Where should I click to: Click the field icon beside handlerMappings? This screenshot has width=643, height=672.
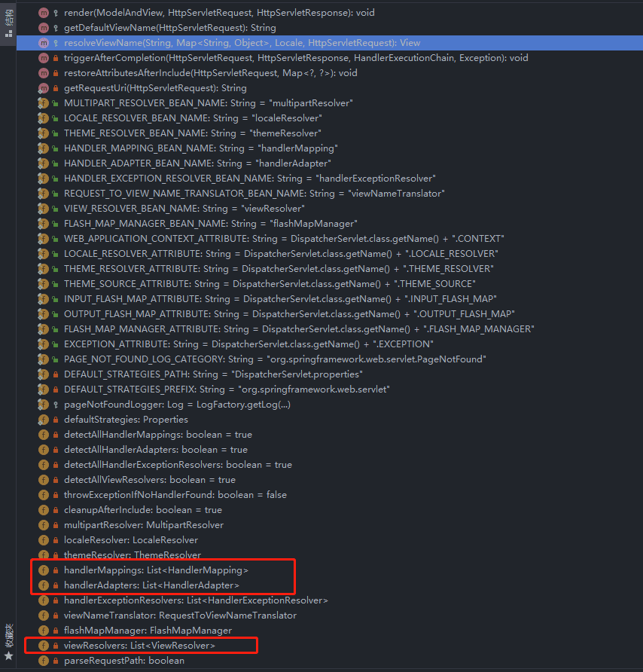tap(44, 570)
